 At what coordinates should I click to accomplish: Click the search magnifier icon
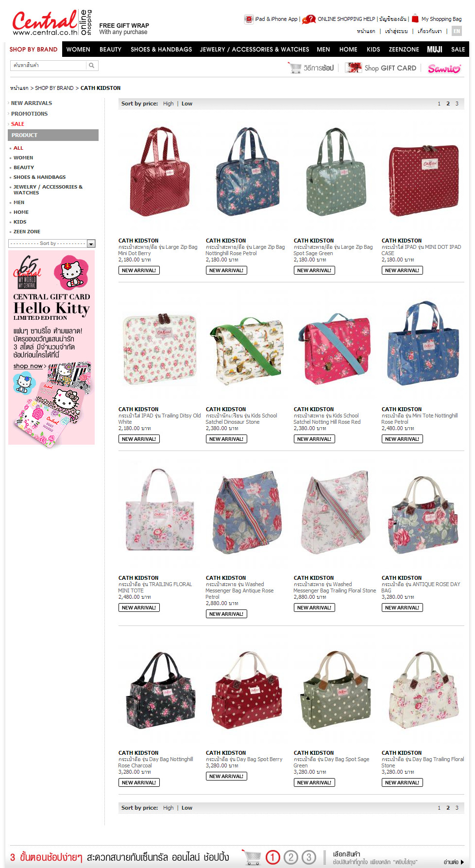pyautogui.click(x=92, y=65)
